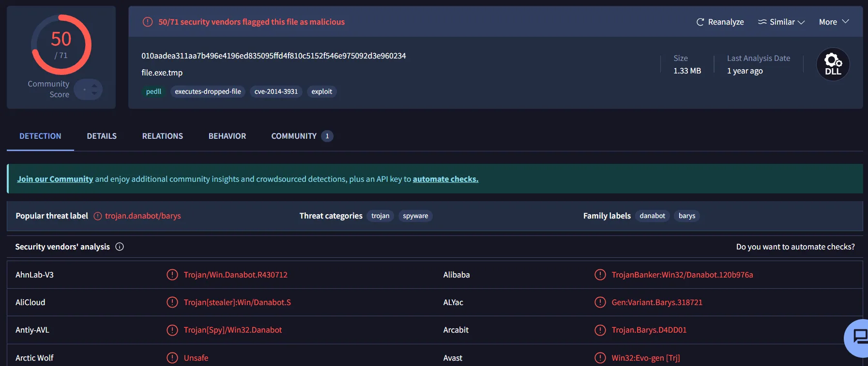Click the alert icon for Arcabit detection
The width and height of the screenshot is (868, 366).
(x=600, y=330)
